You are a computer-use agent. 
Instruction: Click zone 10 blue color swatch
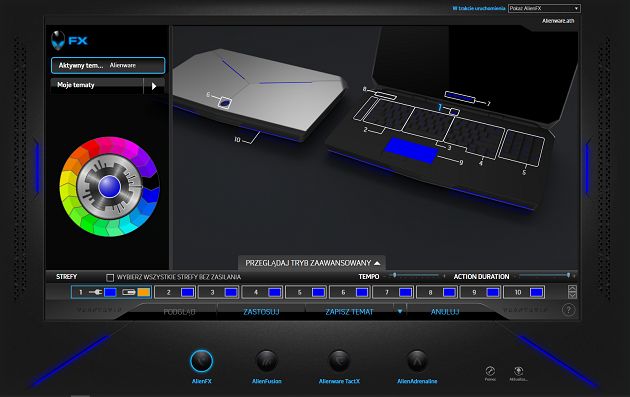[x=537, y=292]
